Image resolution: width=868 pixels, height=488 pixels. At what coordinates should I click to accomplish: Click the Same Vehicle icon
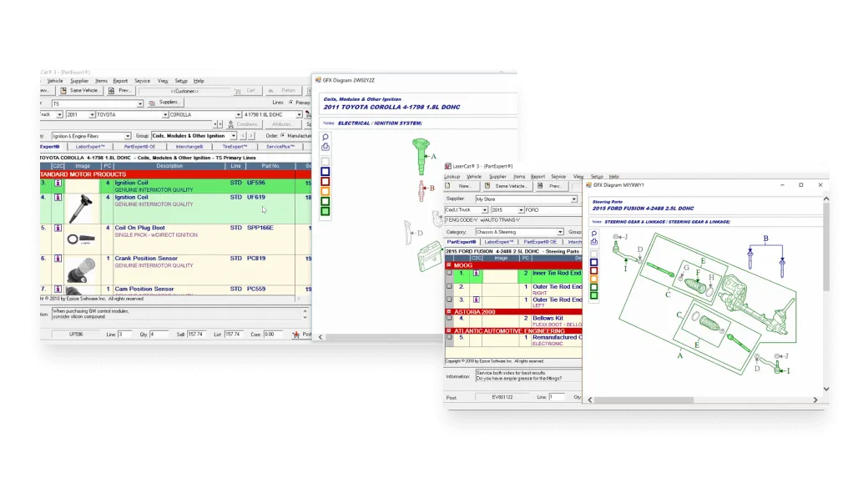63,91
